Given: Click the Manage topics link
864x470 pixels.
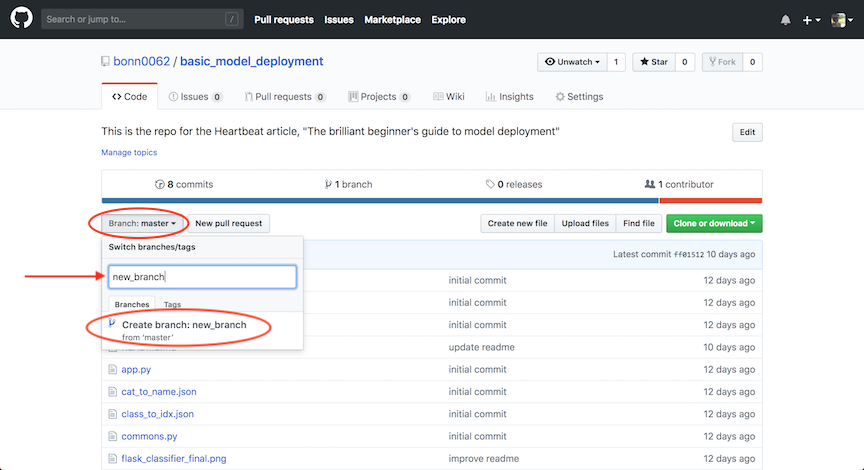Looking at the screenshot, I should 129,153.
